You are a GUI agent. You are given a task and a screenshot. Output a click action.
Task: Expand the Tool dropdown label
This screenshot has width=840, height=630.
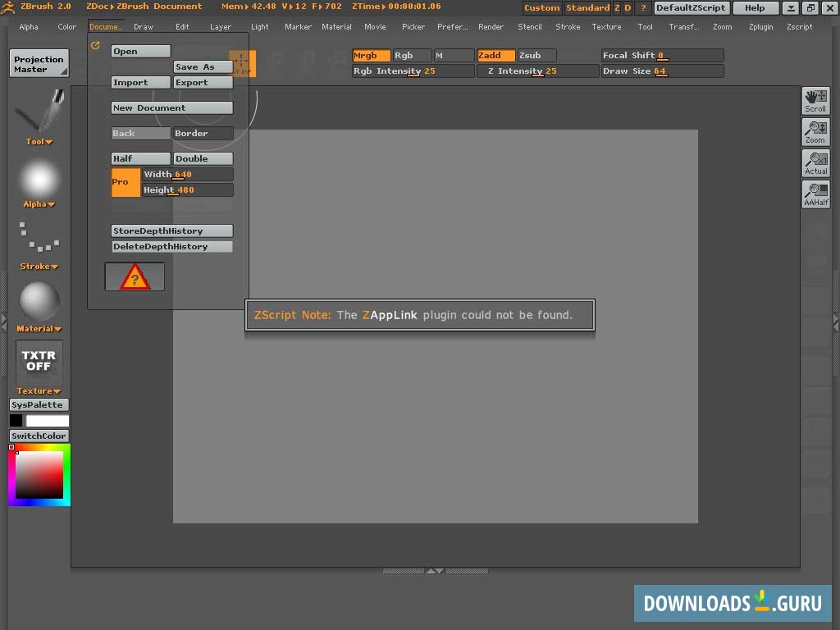click(39, 141)
